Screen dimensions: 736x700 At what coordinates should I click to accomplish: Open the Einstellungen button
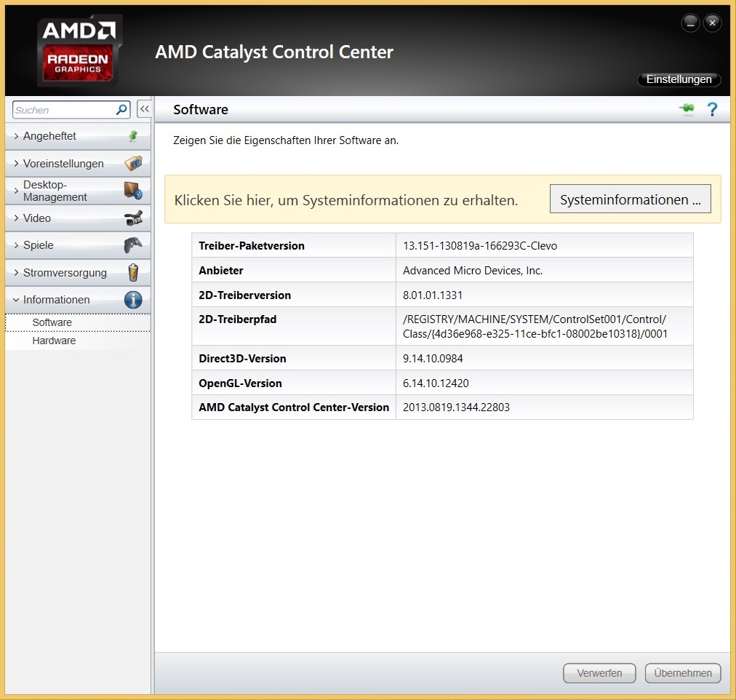pos(679,79)
